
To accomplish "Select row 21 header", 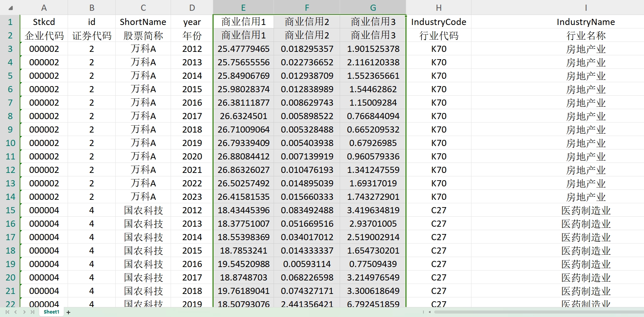I will point(10,291).
